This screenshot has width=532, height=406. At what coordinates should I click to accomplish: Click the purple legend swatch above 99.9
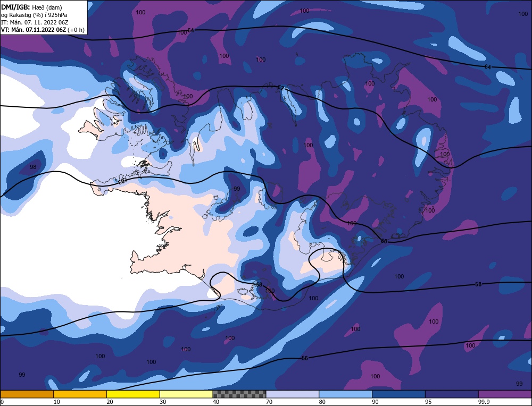(x=505, y=394)
